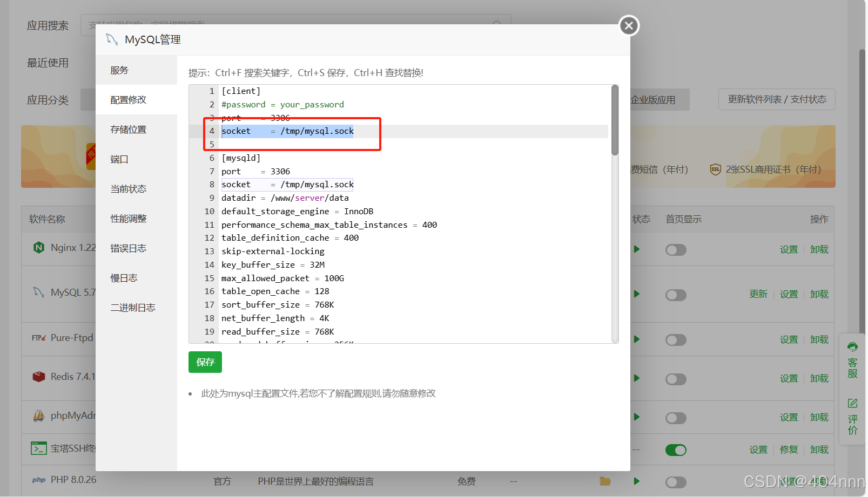
Task: Click green play status icon in Redis row
Action: click(x=637, y=378)
